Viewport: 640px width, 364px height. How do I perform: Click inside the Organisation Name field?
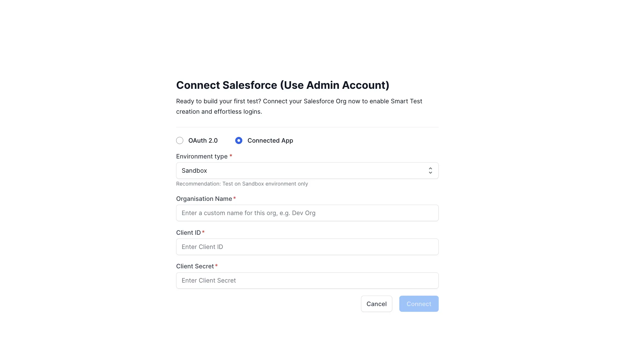[307, 213]
